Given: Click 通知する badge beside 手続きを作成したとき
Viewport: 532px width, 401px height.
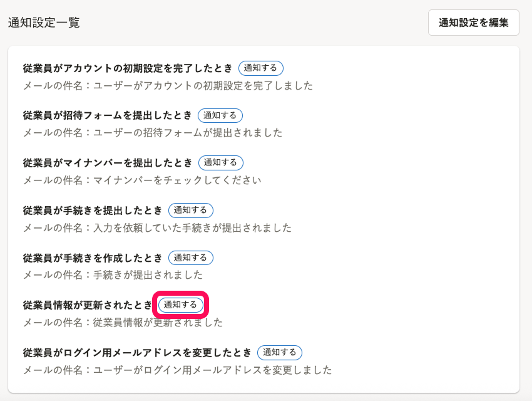Looking at the screenshot, I should click(191, 258).
